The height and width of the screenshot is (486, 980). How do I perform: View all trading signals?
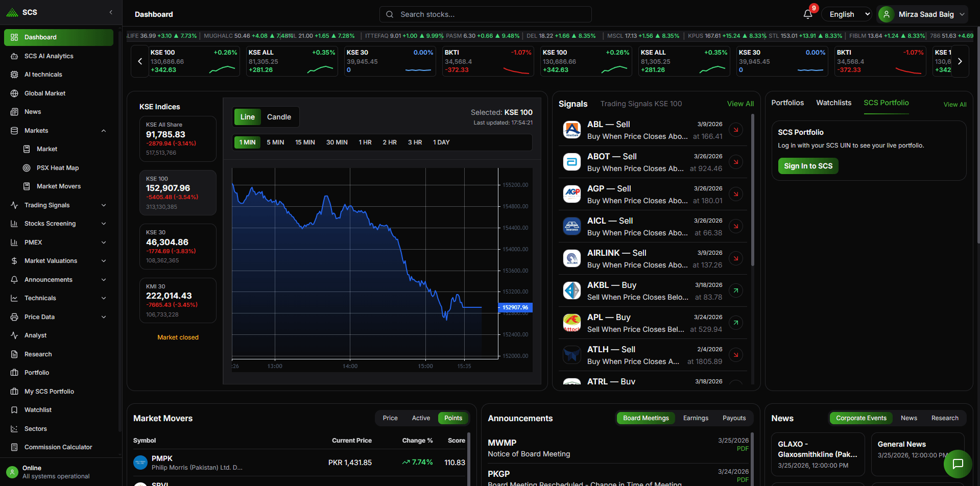point(740,104)
